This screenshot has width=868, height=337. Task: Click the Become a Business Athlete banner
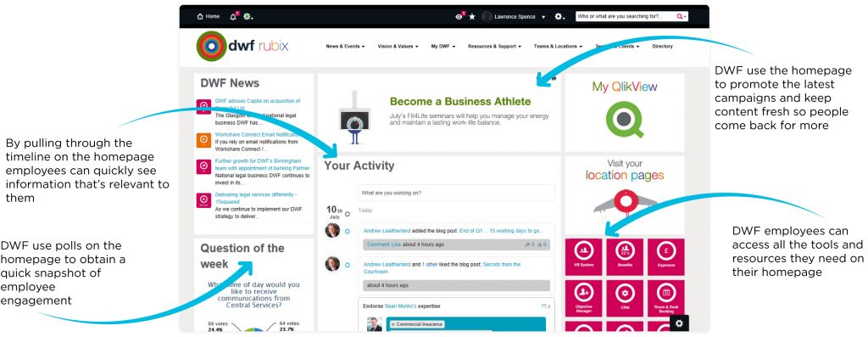[440, 113]
